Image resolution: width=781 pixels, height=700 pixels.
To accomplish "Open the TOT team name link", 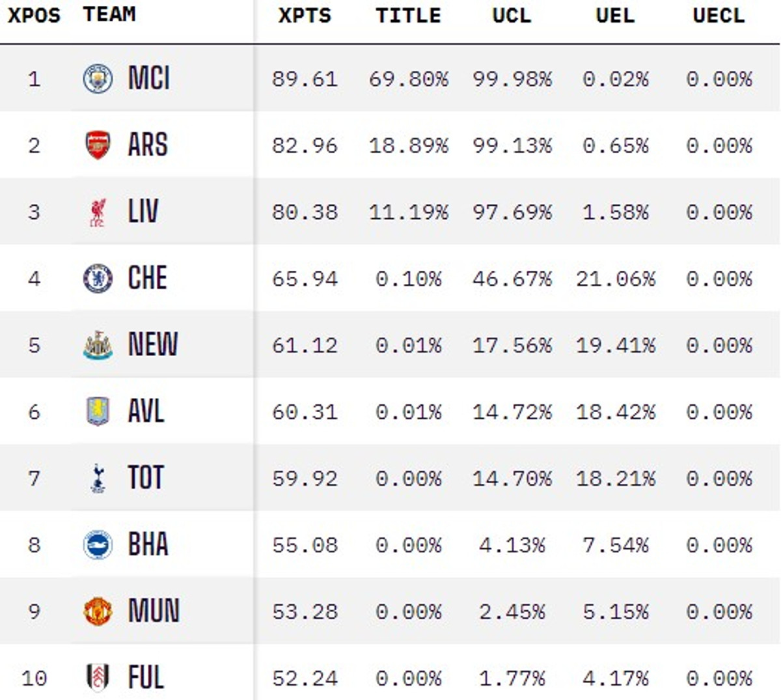I will tap(146, 478).
